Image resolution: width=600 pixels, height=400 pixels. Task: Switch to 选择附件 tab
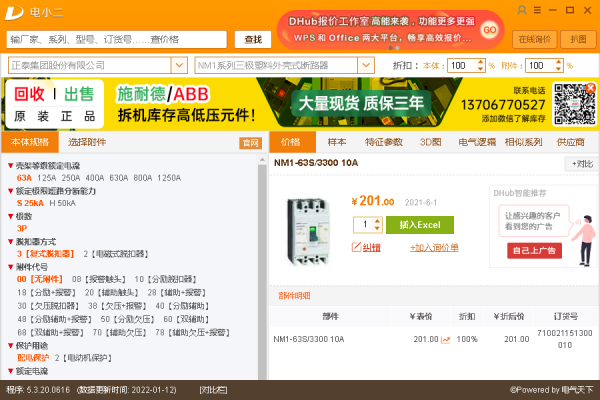tap(87, 142)
